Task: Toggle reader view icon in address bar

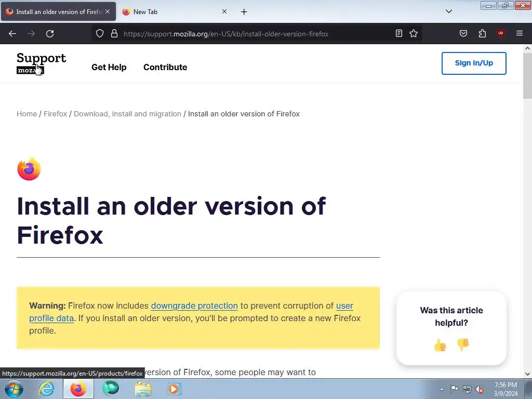Action: tap(399, 34)
